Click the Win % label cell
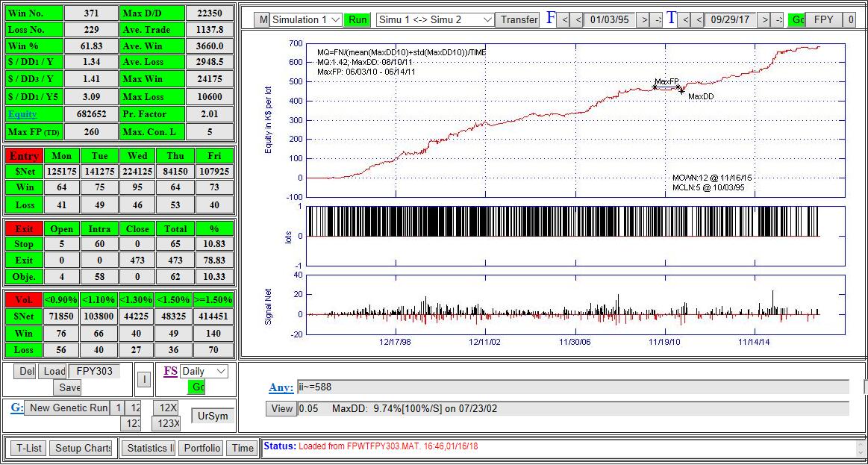This screenshot has height=465, width=868. tap(34, 46)
